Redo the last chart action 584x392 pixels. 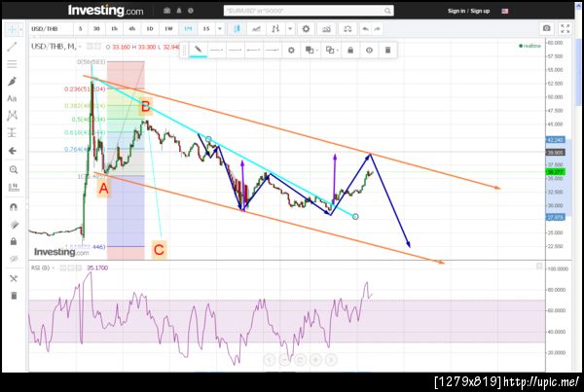378,29
